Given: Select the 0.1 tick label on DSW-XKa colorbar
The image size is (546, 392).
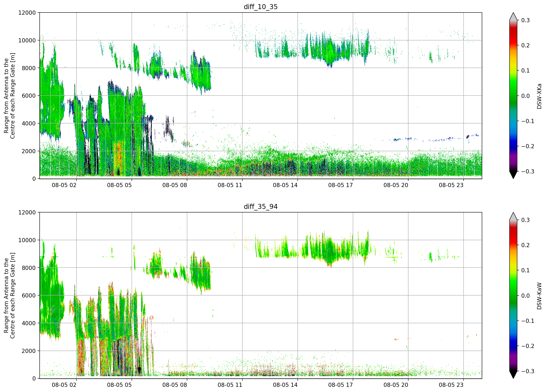Looking at the screenshot, I should tap(526, 71).
